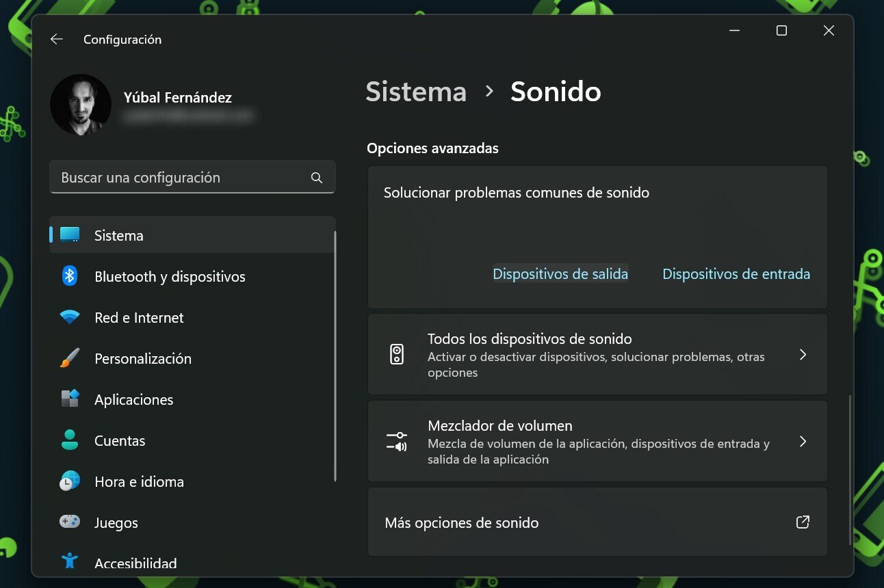Troubleshoot Dispositivos de salida link
This screenshot has width=884, height=588.
pos(560,274)
